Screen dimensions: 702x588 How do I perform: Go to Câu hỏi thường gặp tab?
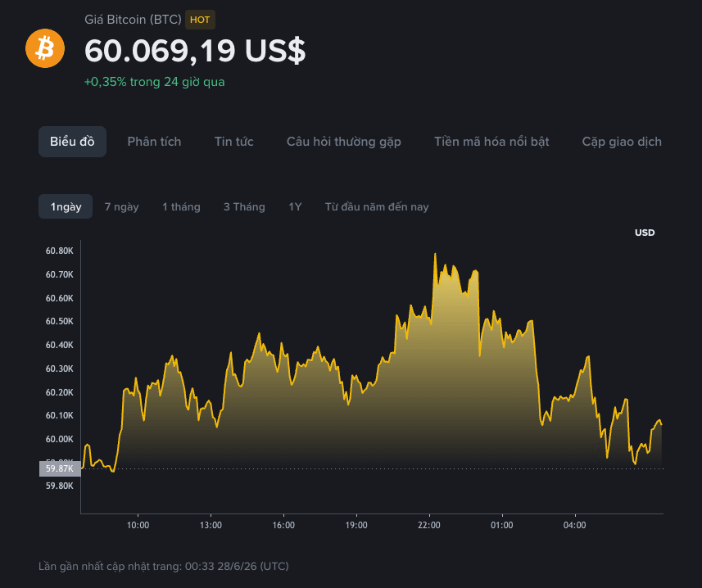point(343,142)
